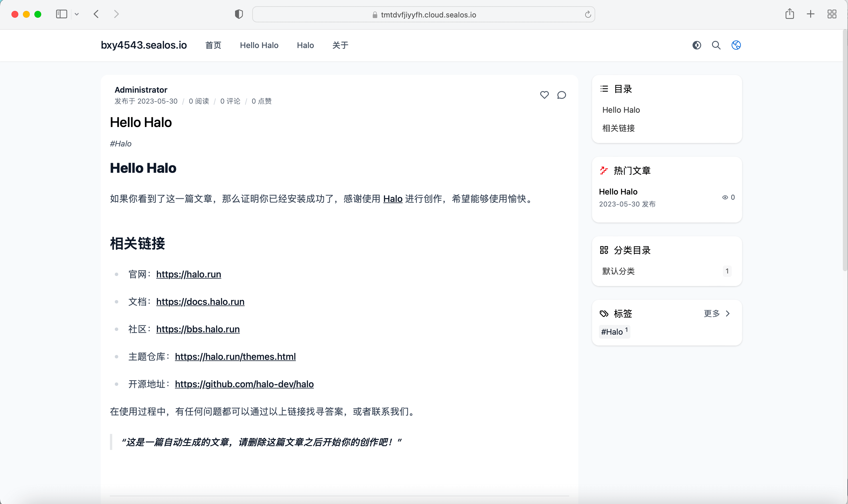Viewport: 848px width, 504px height.
Task: Click the page vertical scrollbar
Action: pos(845,149)
